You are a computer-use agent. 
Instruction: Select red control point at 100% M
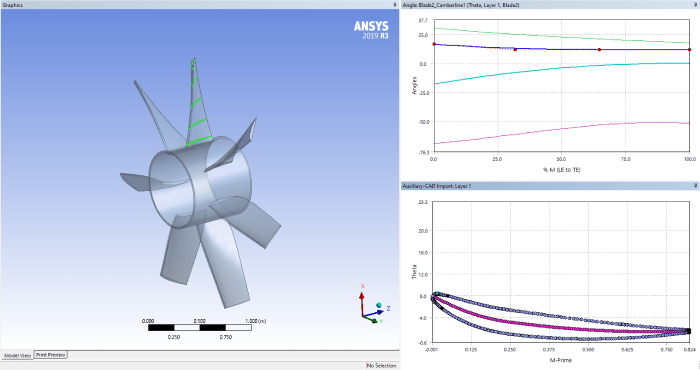689,50
